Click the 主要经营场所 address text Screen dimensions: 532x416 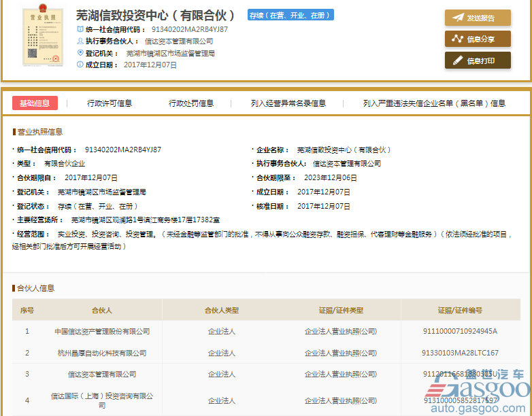(145, 220)
